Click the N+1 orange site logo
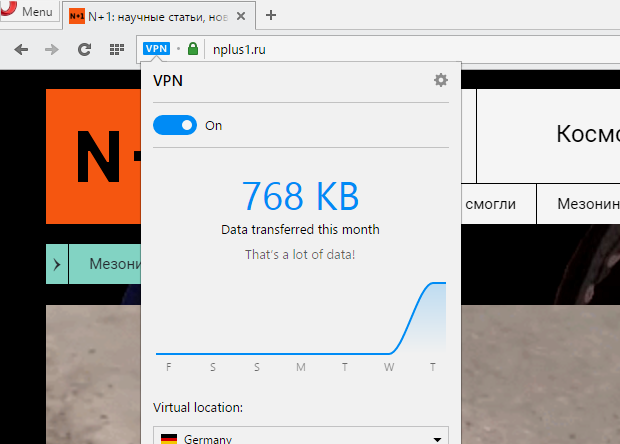Image resolution: width=620 pixels, height=444 pixels. click(x=93, y=157)
